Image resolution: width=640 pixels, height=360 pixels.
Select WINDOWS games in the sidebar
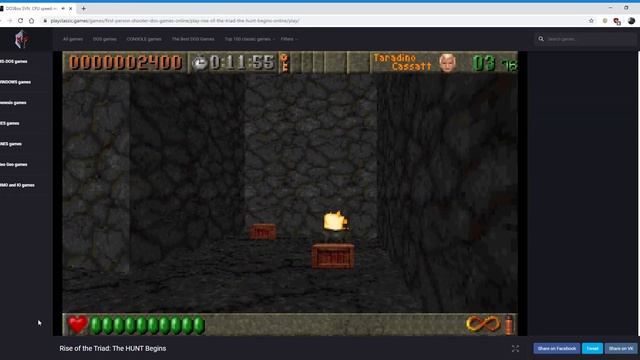click(15, 82)
